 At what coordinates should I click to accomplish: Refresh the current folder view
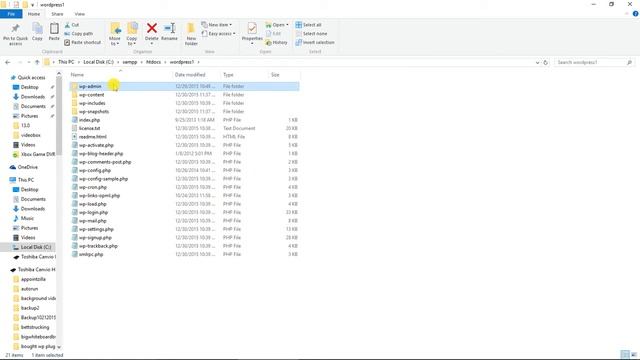point(545,62)
